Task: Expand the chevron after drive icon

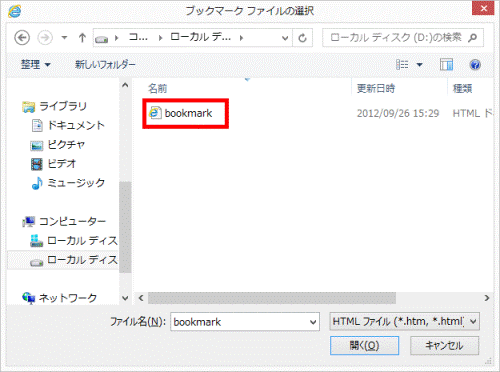Action: pyautogui.click(x=116, y=38)
